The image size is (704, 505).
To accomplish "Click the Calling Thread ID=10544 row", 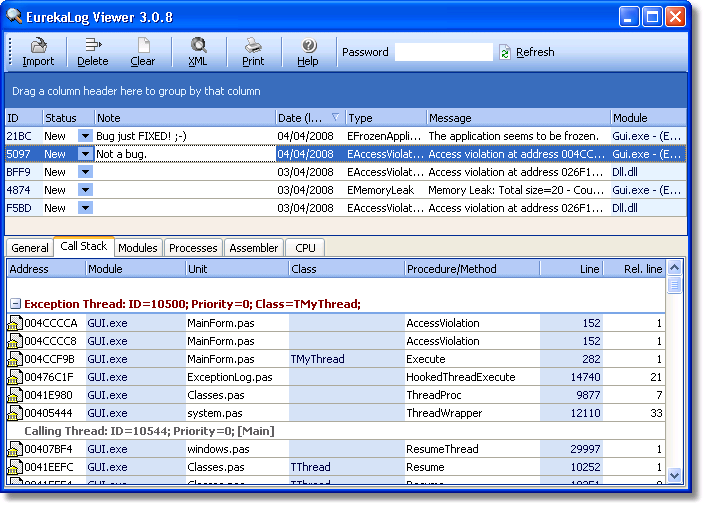I will coord(336,431).
